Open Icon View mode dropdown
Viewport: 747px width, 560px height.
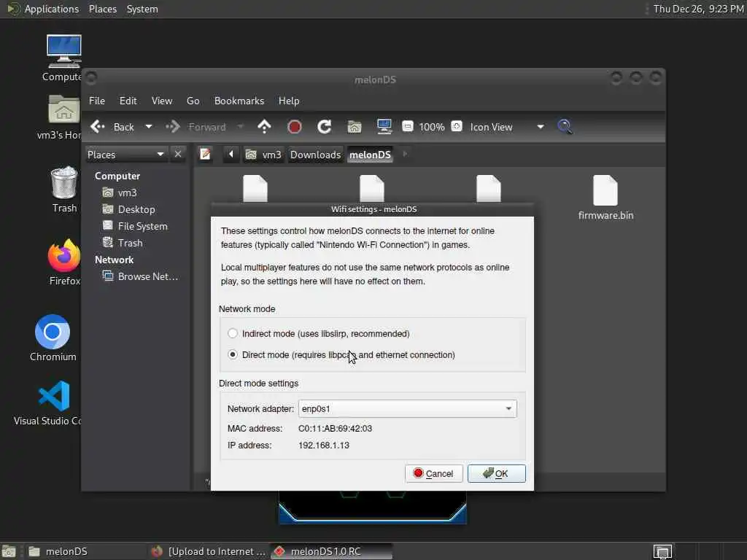coord(507,127)
